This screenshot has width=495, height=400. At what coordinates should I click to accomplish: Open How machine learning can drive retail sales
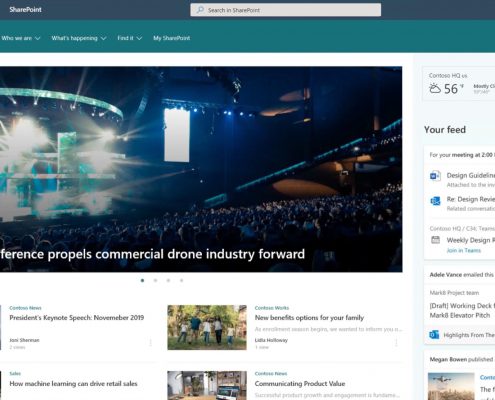(x=73, y=384)
